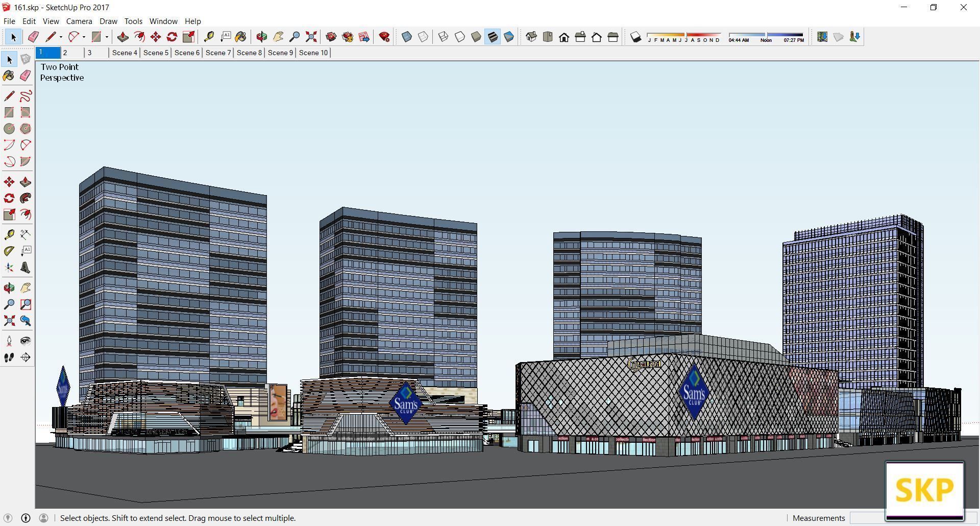Open the 3D Warehouse icon
The height and width of the screenshot is (526, 980).
[331, 37]
